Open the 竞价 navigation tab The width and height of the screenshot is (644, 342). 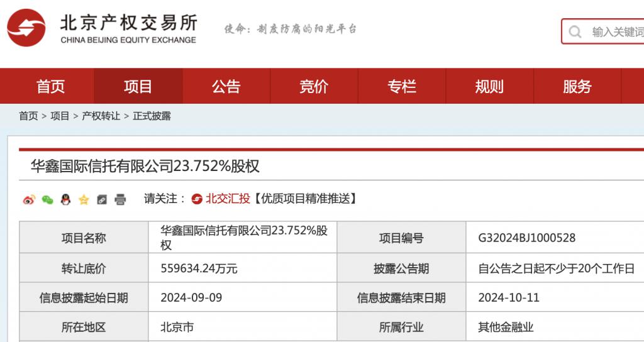314,86
